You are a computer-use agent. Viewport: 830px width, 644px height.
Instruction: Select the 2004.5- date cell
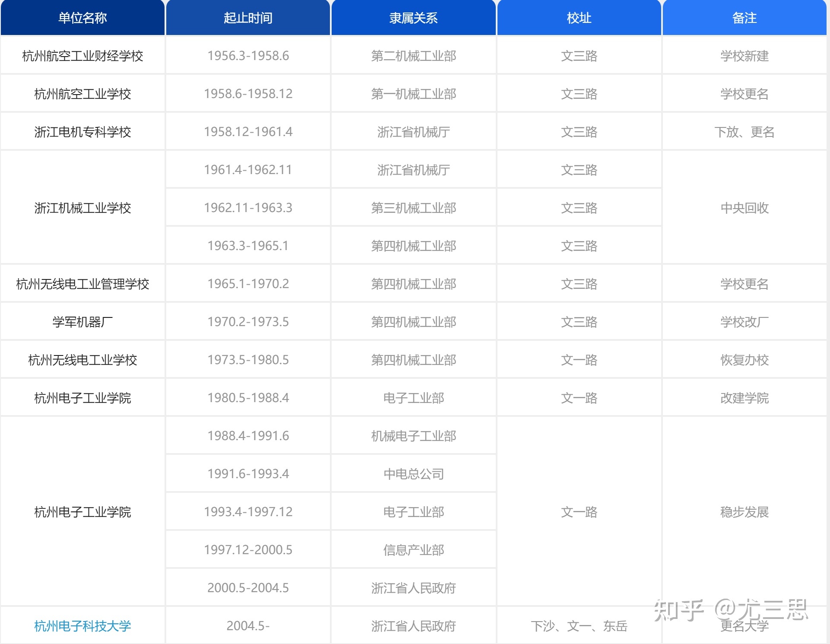[x=248, y=625]
